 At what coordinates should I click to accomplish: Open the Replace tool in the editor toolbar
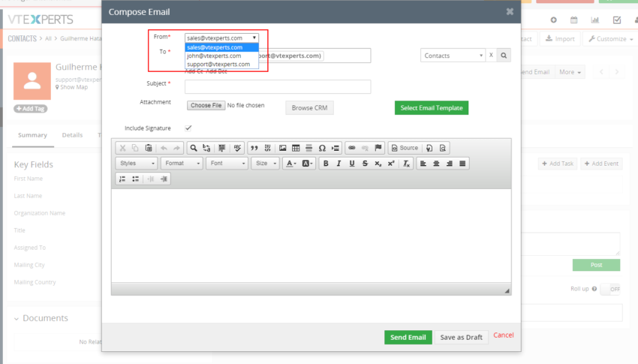point(206,148)
